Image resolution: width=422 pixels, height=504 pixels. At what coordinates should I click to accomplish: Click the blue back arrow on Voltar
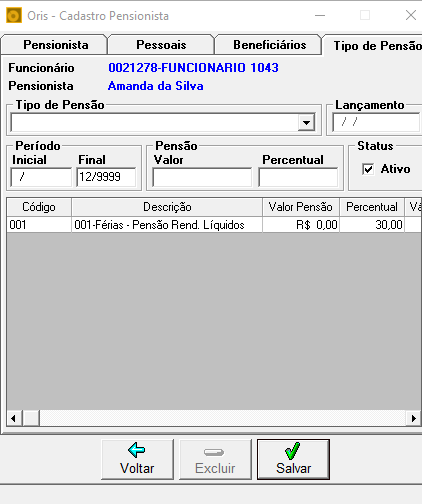[136, 450]
